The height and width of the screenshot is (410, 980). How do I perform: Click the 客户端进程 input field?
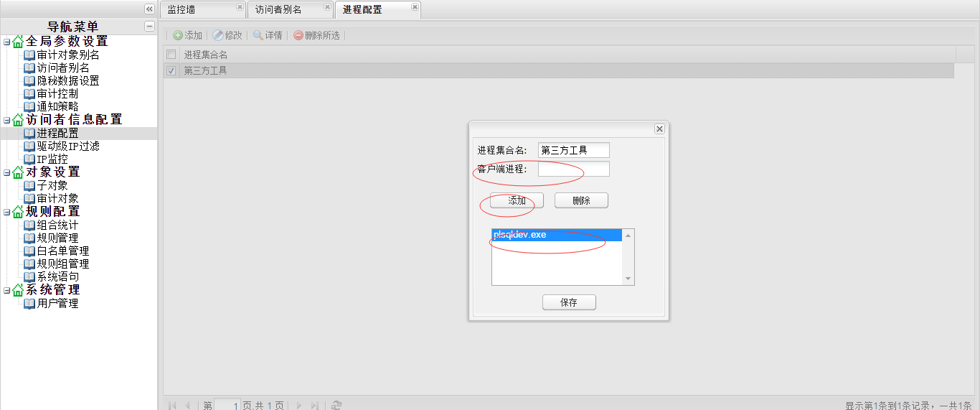click(573, 169)
